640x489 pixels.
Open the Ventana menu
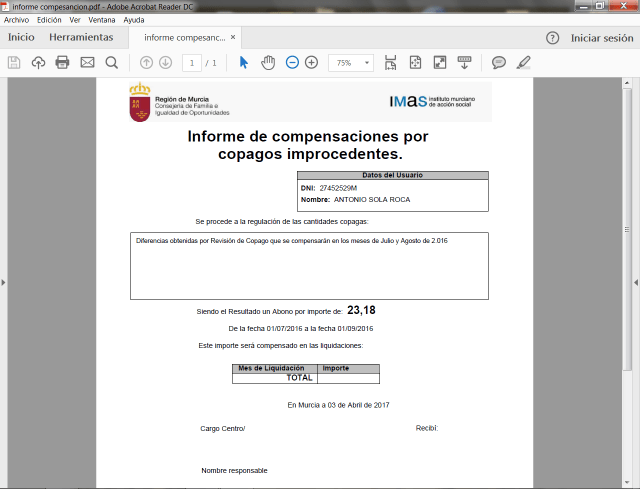pyautogui.click(x=102, y=20)
